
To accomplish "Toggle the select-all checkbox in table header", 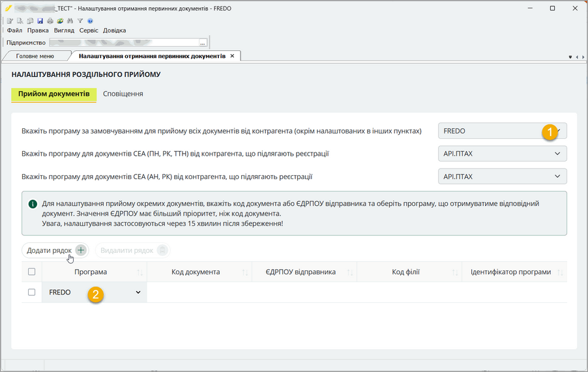I will [x=32, y=272].
